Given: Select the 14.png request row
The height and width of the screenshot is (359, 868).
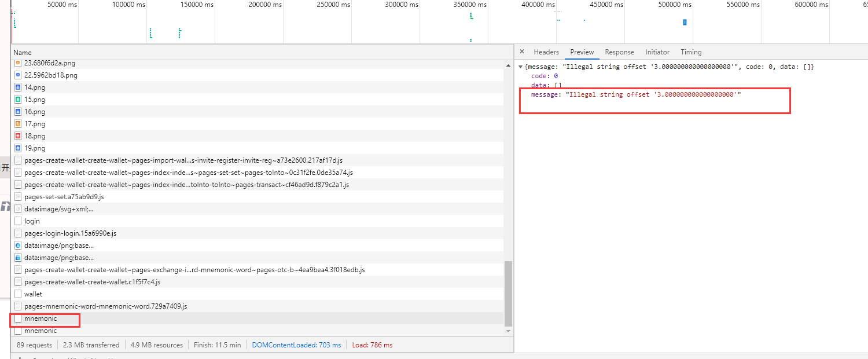Looking at the screenshot, I should tap(257, 87).
